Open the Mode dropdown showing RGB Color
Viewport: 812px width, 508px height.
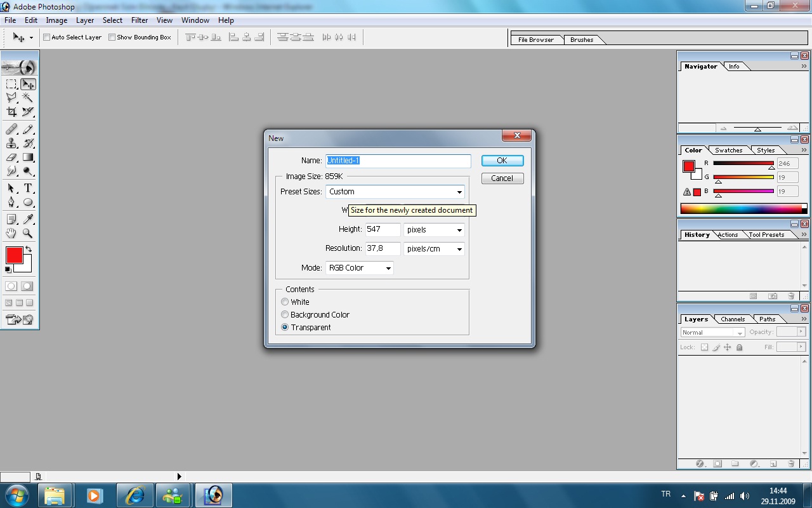pyautogui.click(x=360, y=268)
